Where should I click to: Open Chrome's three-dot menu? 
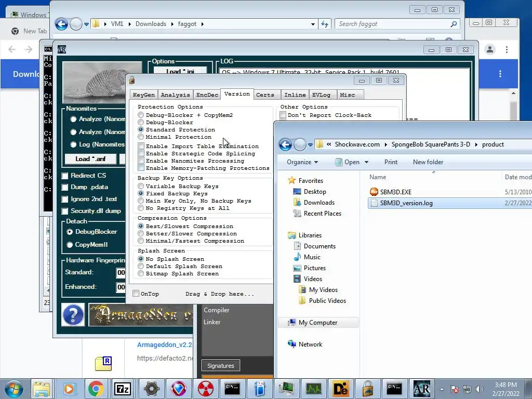coord(507,49)
